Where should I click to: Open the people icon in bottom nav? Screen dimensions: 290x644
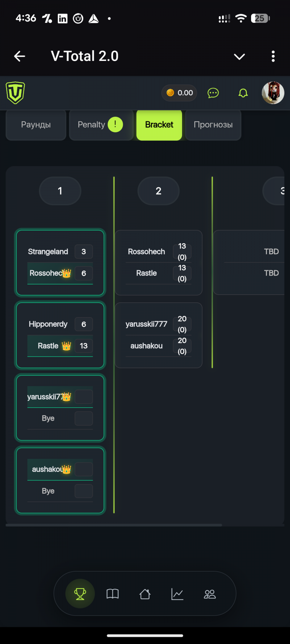[x=210, y=593]
